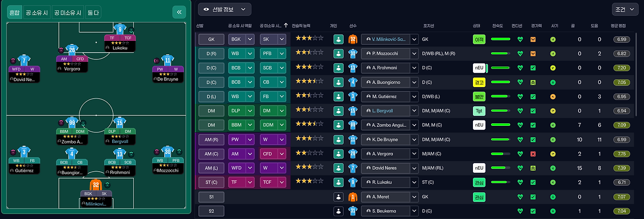Click the shirt icon in S. Beukema row
Viewport: 644px width, 219px height.
point(353,210)
